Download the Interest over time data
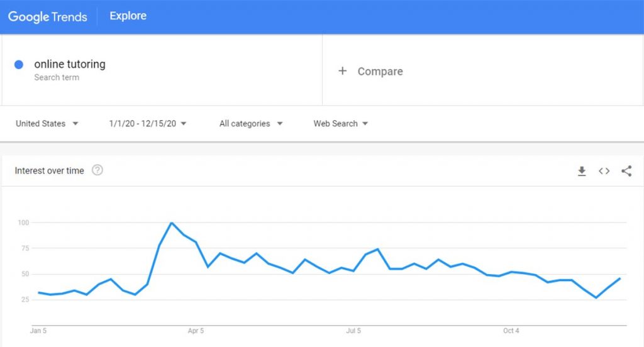This screenshot has height=347, width=644. (x=582, y=171)
